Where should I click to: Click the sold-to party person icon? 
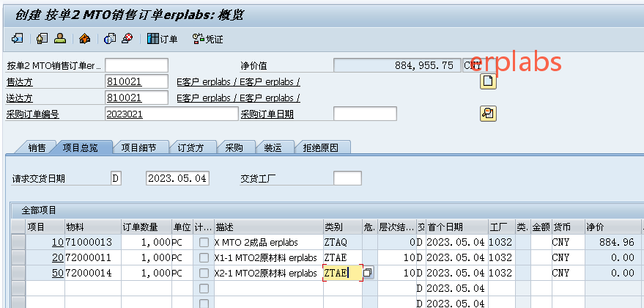pyautogui.click(x=60, y=39)
